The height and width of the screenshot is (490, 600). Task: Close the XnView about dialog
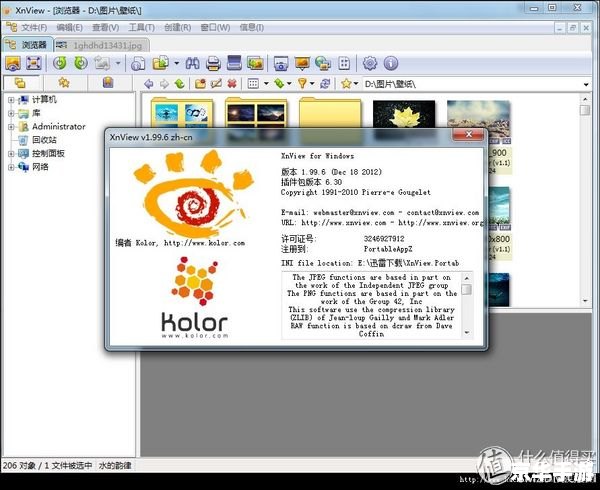point(468,134)
